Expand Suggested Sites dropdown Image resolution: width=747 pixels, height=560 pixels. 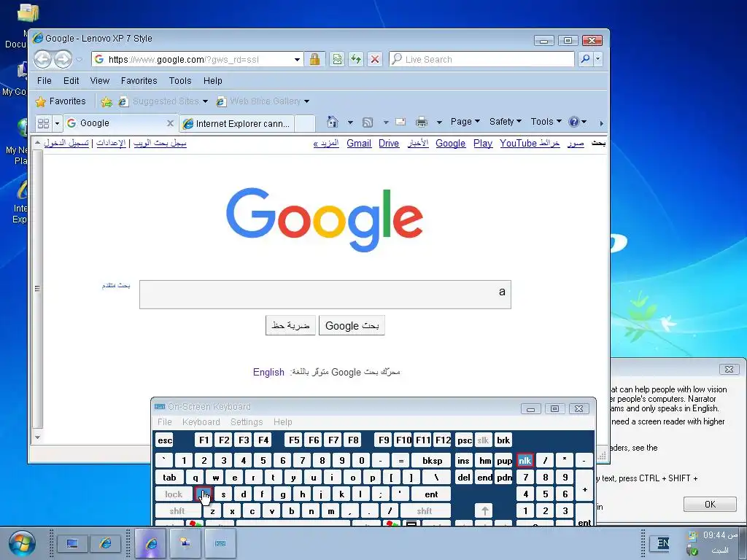pyautogui.click(x=205, y=101)
